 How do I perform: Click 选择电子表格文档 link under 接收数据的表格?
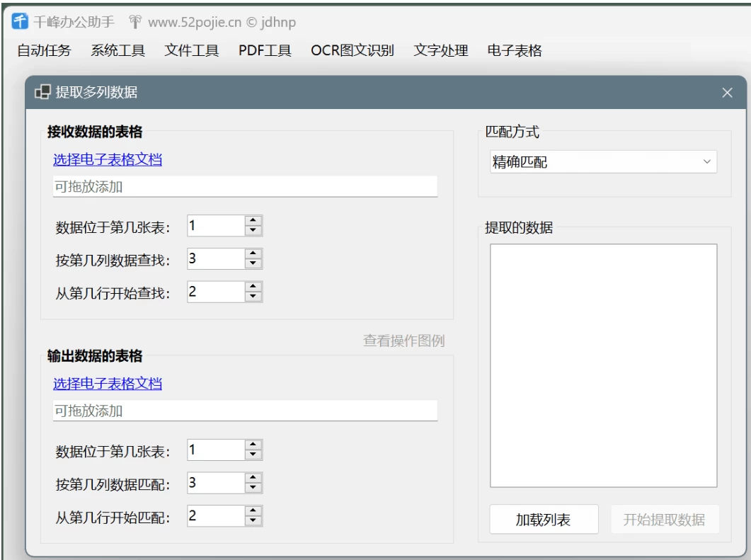108,159
